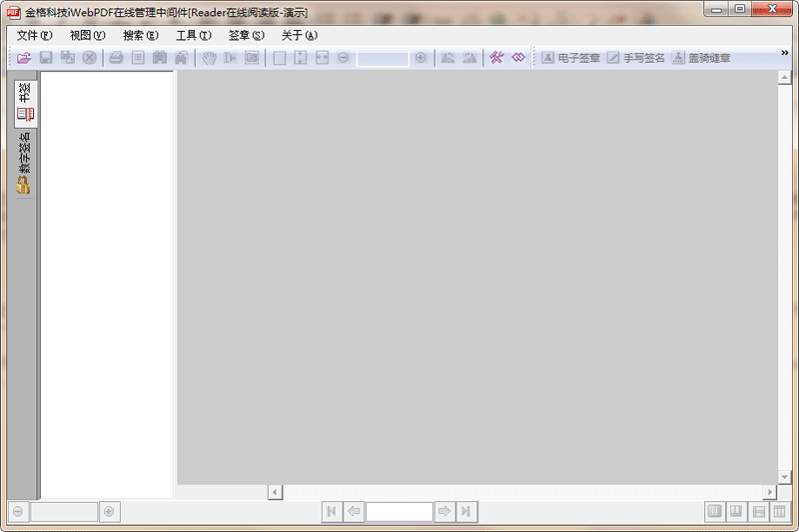Go to next page arrow
Image resolution: width=799 pixels, height=532 pixels.
click(x=444, y=511)
